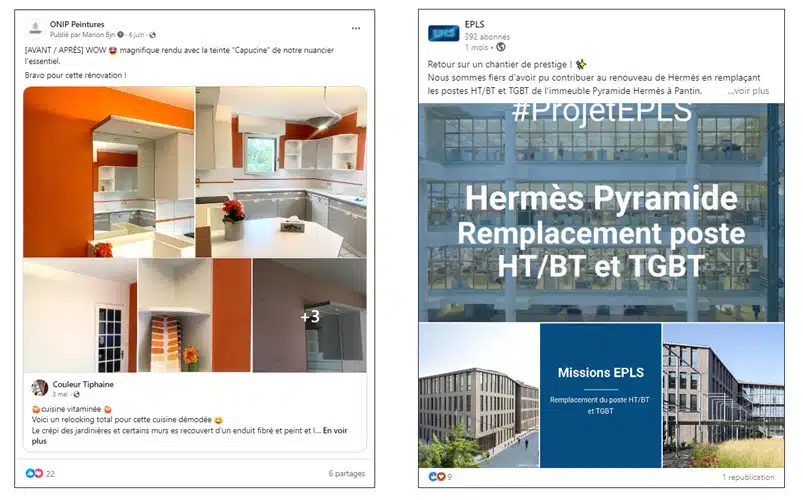Click the Publié par Marion Bjn author text
The width and height of the screenshot is (803, 500).
[82, 35]
